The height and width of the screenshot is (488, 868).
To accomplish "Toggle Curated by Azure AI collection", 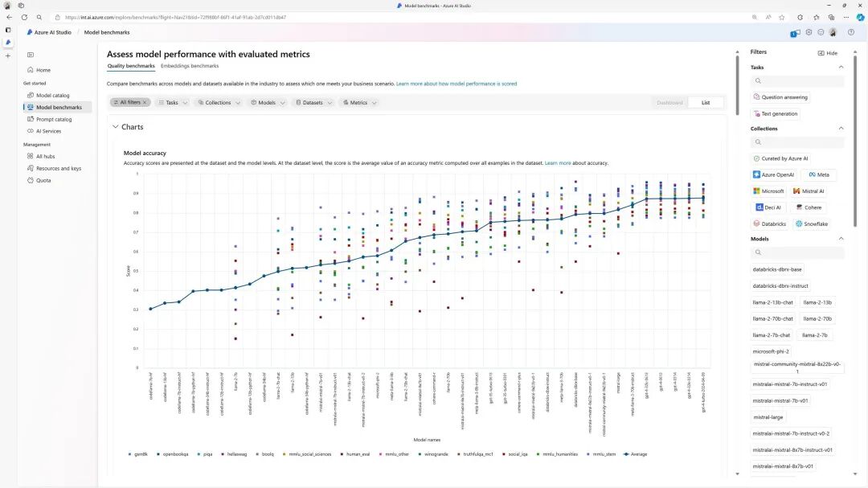I will tap(780, 158).
